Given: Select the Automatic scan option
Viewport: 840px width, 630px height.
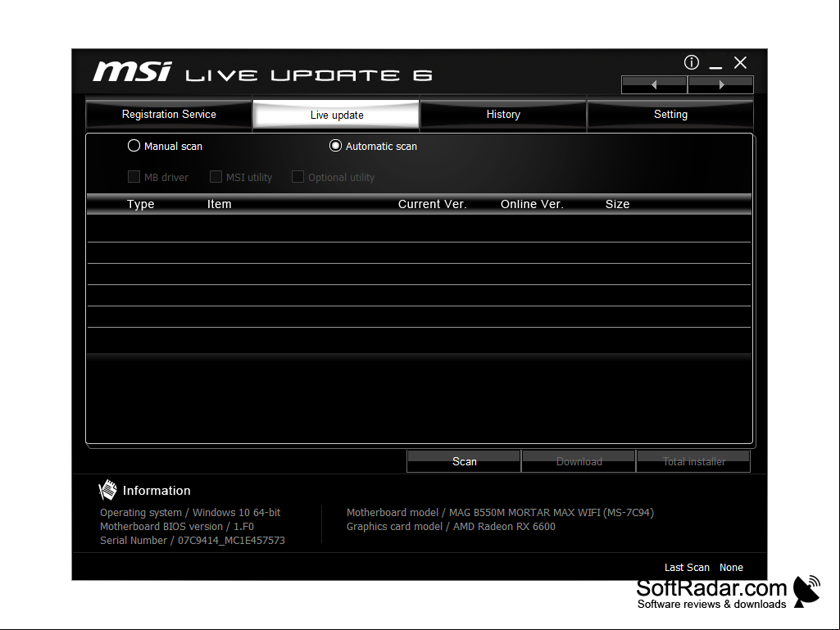Looking at the screenshot, I should pyautogui.click(x=335, y=146).
